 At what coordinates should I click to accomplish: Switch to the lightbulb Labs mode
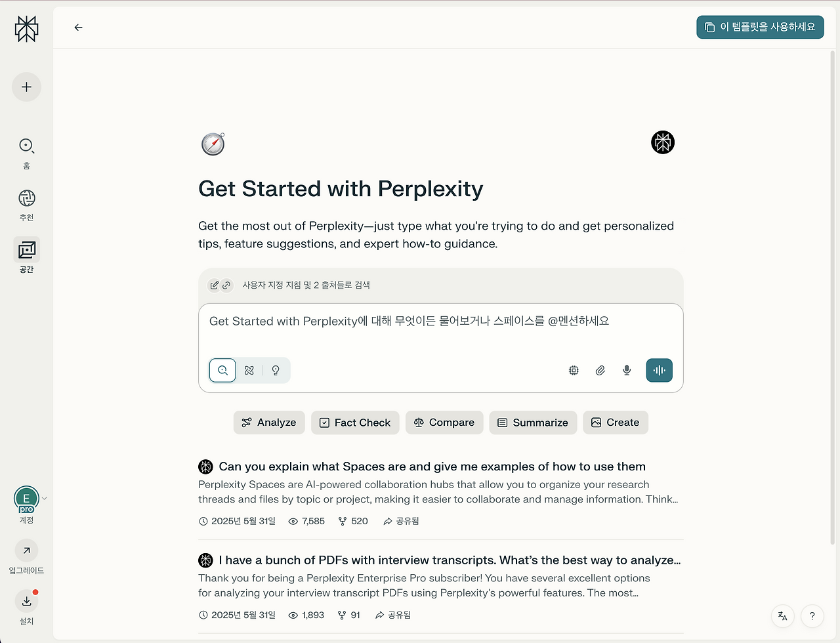pos(276,370)
